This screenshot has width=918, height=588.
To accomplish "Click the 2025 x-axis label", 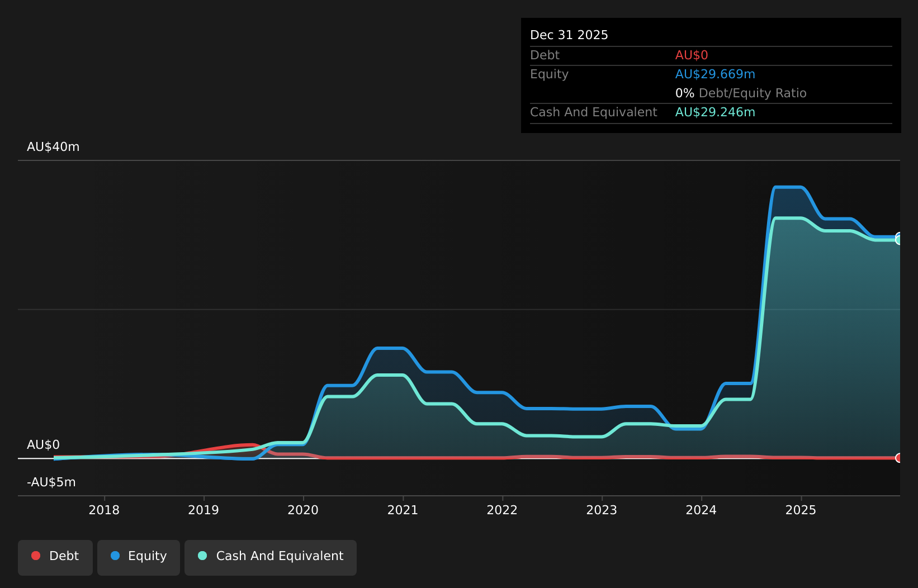I will [801, 510].
